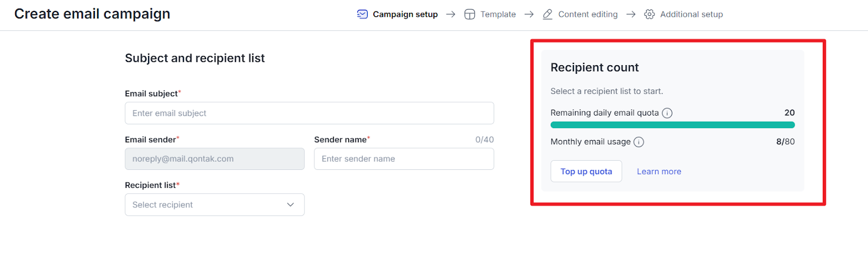
Task: Click info icon beside Monthly email usage
Action: pos(639,142)
